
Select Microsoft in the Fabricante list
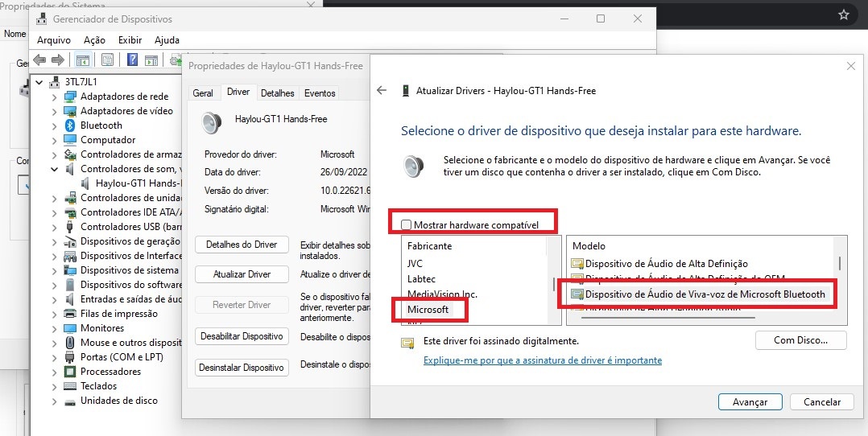[x=428, y=309]
